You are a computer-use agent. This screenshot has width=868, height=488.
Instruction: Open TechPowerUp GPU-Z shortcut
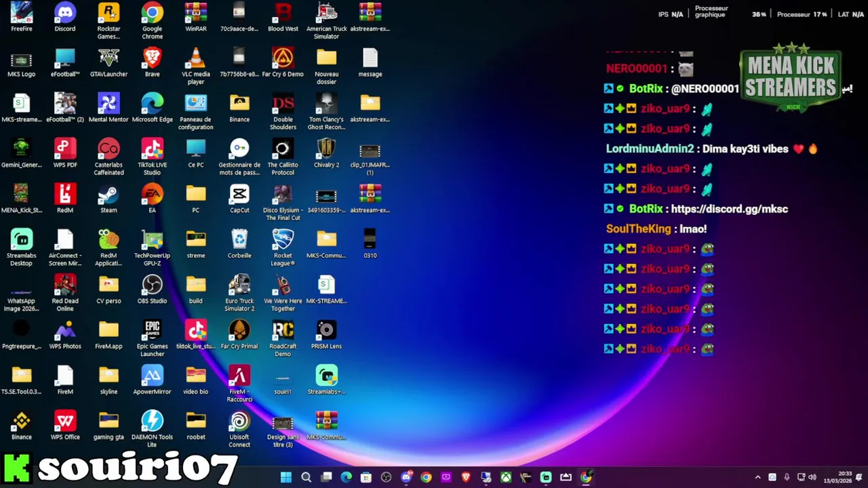[152, 248]
